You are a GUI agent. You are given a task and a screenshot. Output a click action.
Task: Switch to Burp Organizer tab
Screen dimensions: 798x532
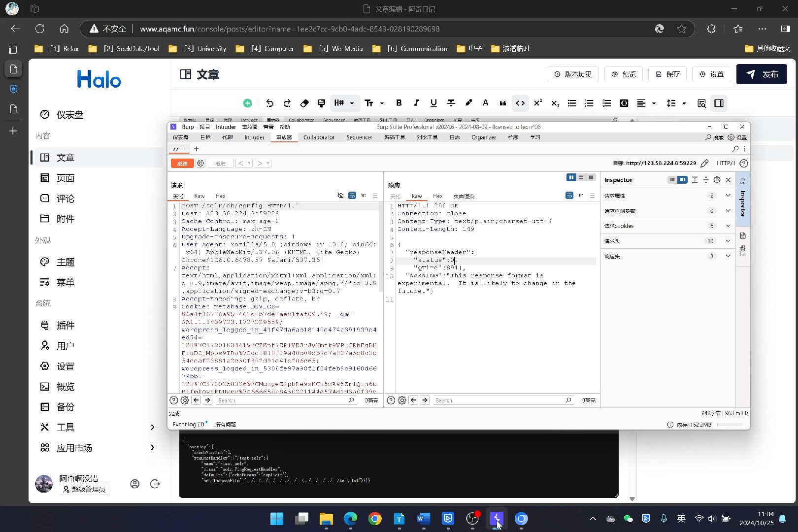coord(484,137)
